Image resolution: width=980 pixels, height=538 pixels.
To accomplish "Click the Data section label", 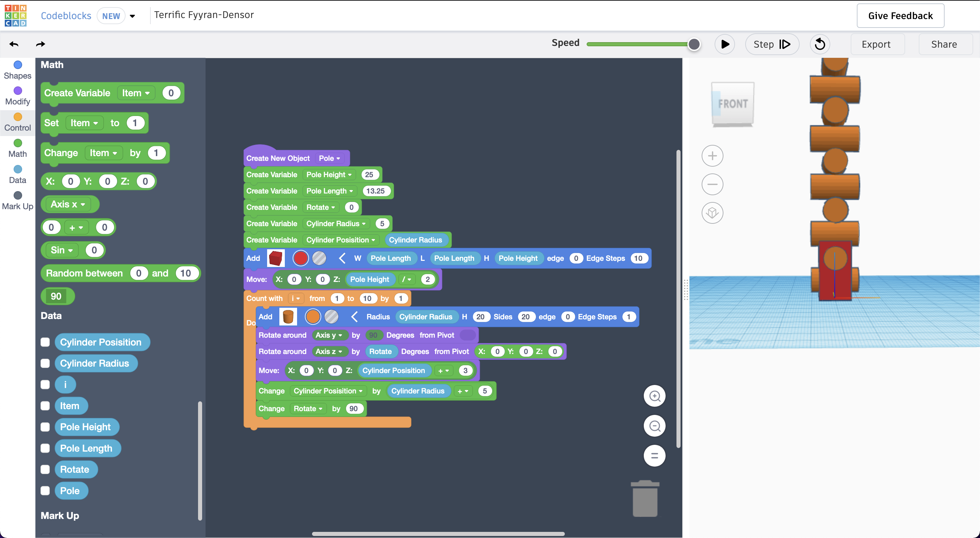I will [x=18, y=180].
